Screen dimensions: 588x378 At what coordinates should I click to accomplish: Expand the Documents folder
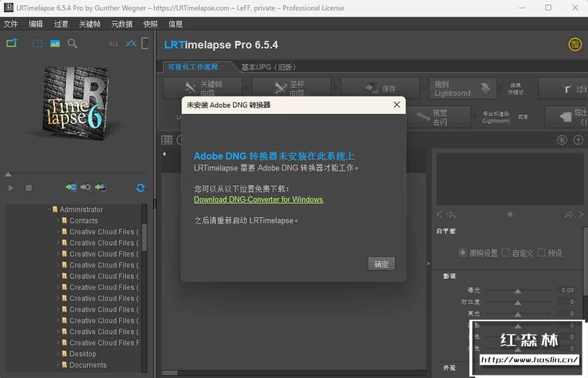click(x=58, y=364)
